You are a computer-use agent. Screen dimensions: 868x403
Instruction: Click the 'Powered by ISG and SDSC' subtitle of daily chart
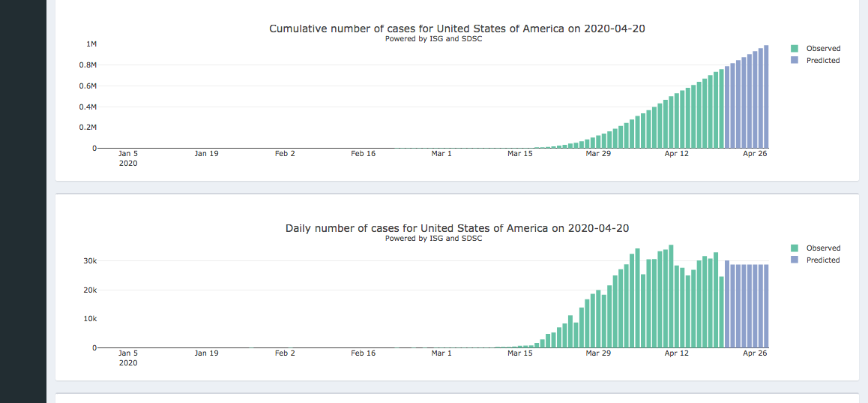tap(433, 239)
